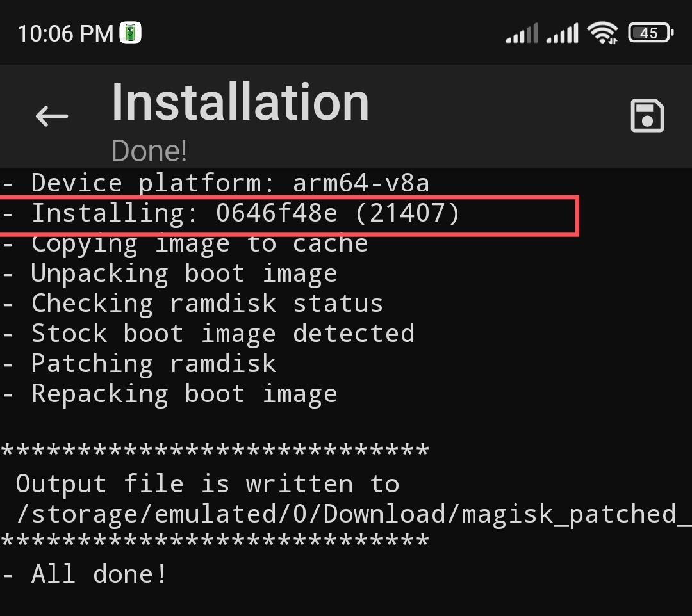Select the magisk_patched output file path
The height and width of the screenshot is (616, 692).
[x=346, y=514]
